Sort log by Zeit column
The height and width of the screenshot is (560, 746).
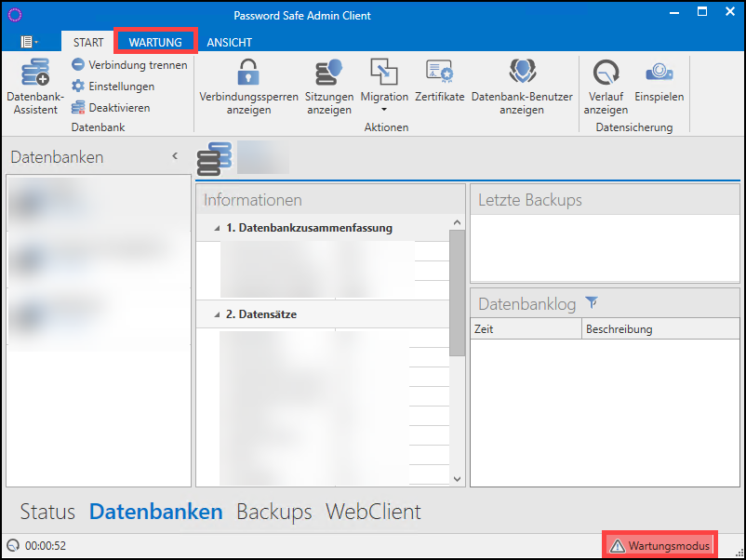pos(526,328)
